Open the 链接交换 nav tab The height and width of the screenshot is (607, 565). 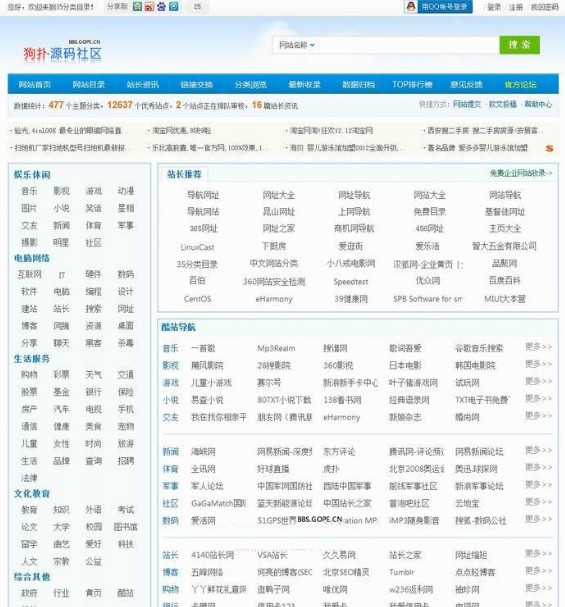(197, 84)
